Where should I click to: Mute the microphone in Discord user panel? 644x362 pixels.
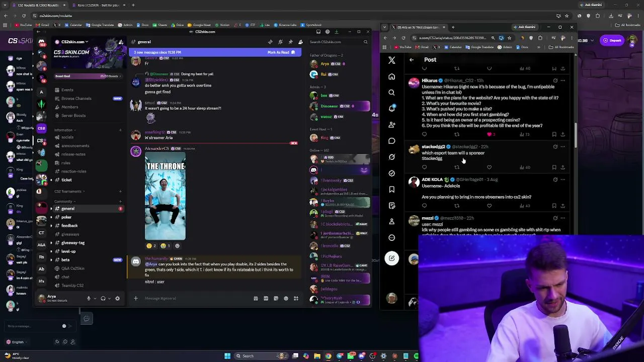pos(89,298)
